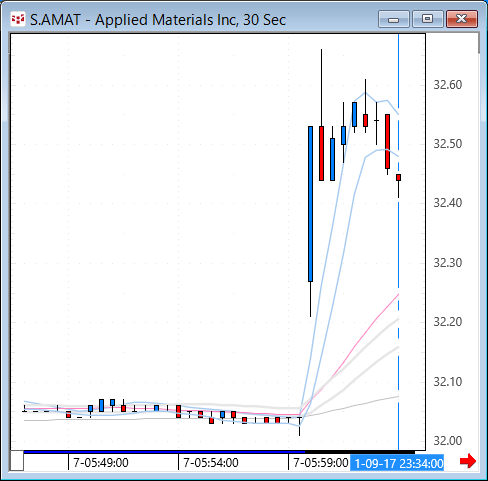This screenshot has height=481, width=488.
Task: Click the 7-05:59:00 time axis label
Action: (321, 463)
